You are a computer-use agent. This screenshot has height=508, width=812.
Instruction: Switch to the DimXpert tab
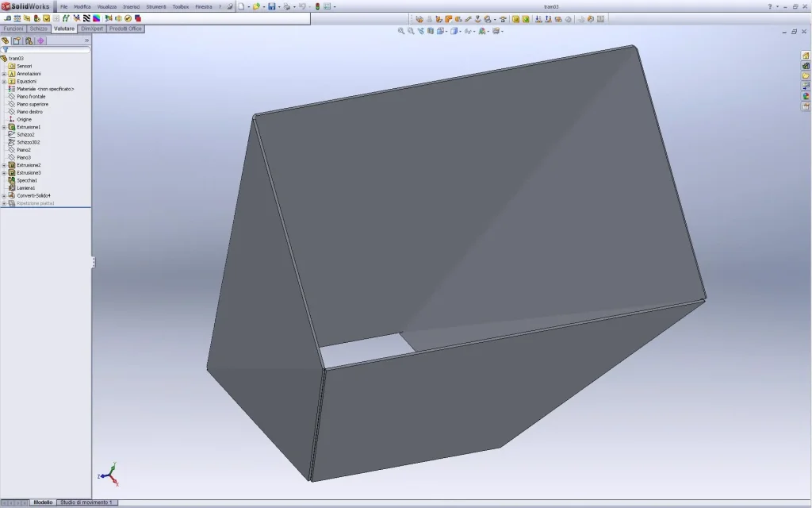92,29
